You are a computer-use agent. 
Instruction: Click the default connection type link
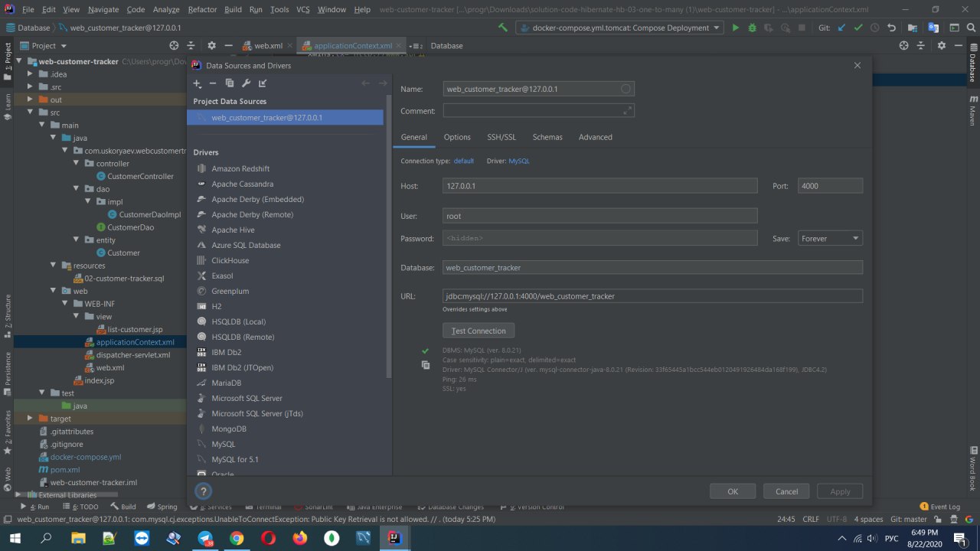pos(464,161)
